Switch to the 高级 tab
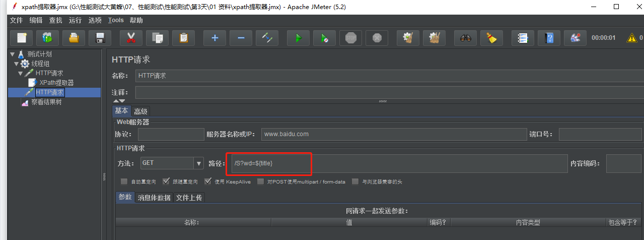Image resolution: width=644 pixels, height=240 pixels. tap(140, 111)
